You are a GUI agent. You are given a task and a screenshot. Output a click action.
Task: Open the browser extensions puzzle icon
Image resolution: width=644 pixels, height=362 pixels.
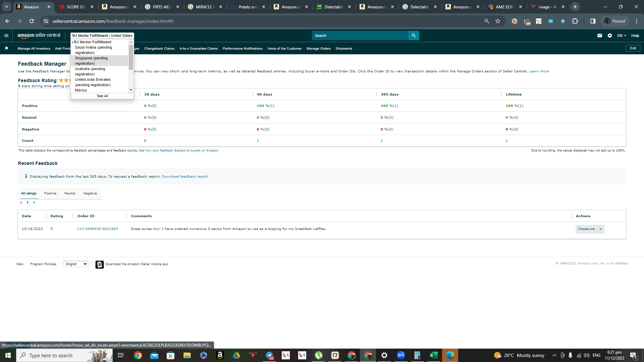point(575,21)
